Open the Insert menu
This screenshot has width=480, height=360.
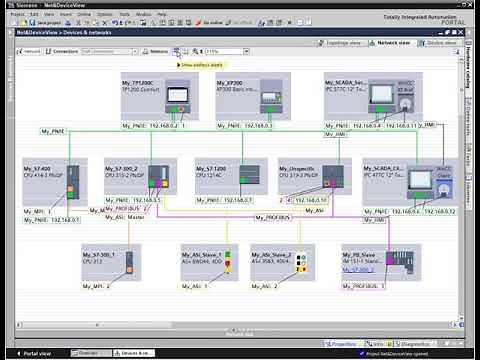pos(66,14)
